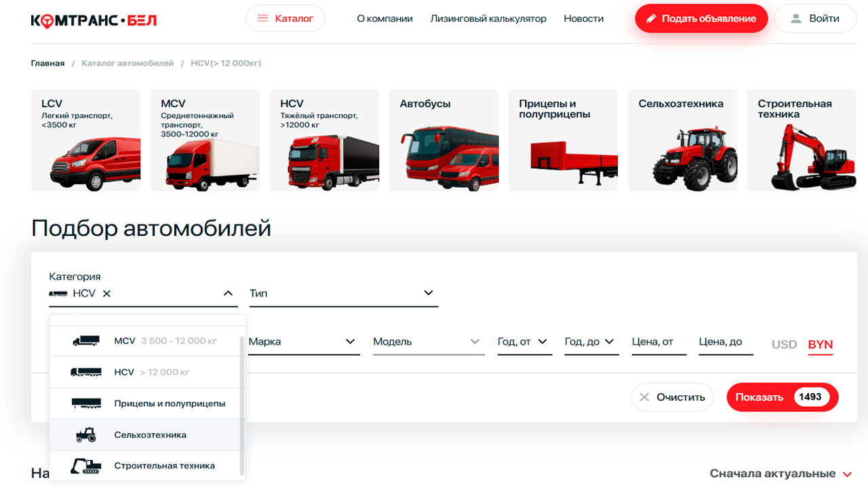
Task: Open the Сельхозтехника tractor category card
Action: pos(682,140)
